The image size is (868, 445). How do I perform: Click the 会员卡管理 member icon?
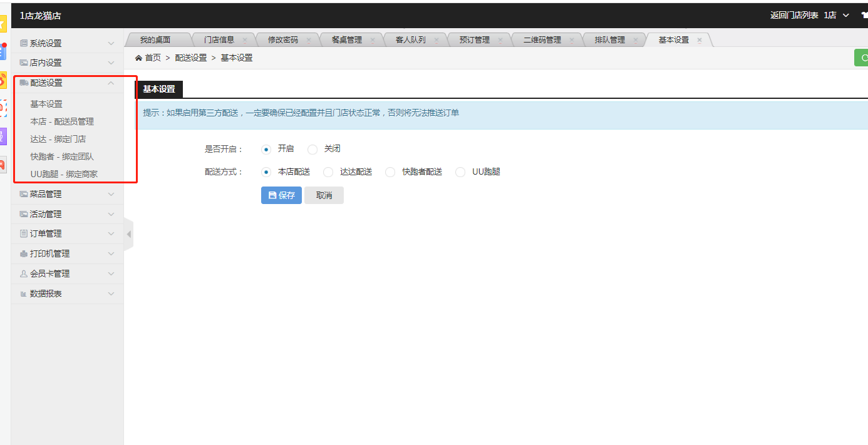24,274
